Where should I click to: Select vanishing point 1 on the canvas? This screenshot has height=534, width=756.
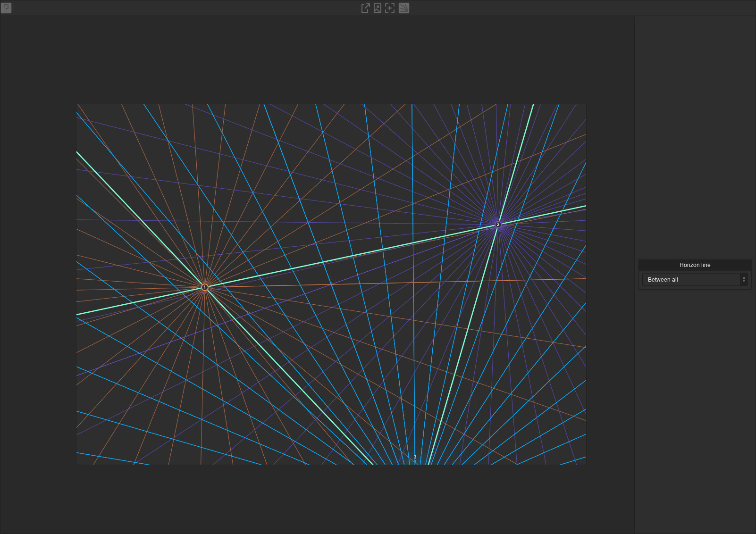205,287
